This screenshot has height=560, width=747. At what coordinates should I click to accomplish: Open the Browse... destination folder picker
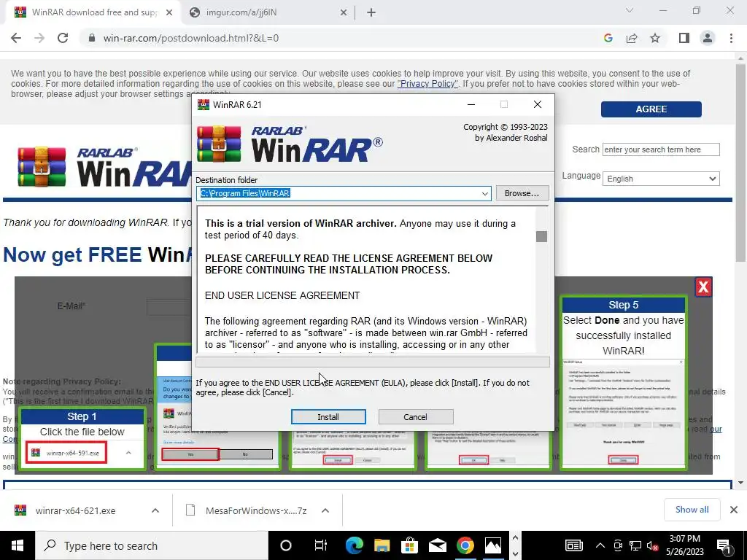[x=522, y=193]
